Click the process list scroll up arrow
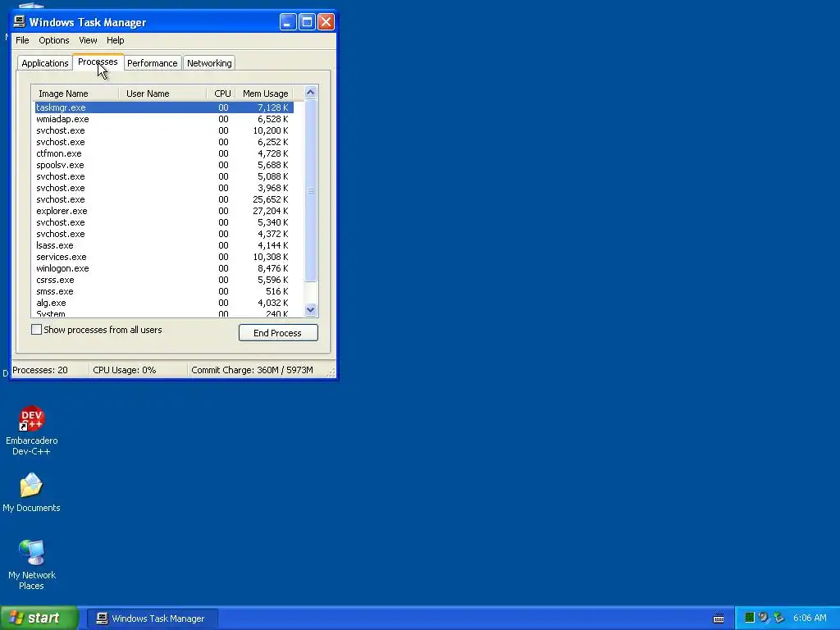 (310, 93)
